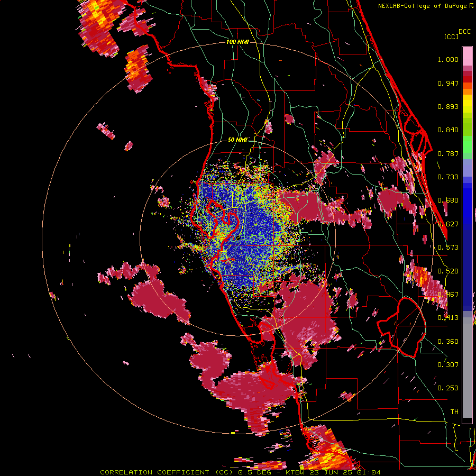Click the 0.307 color scale value
This screenshot has width=476, height=476.
(x=448, y=365)
